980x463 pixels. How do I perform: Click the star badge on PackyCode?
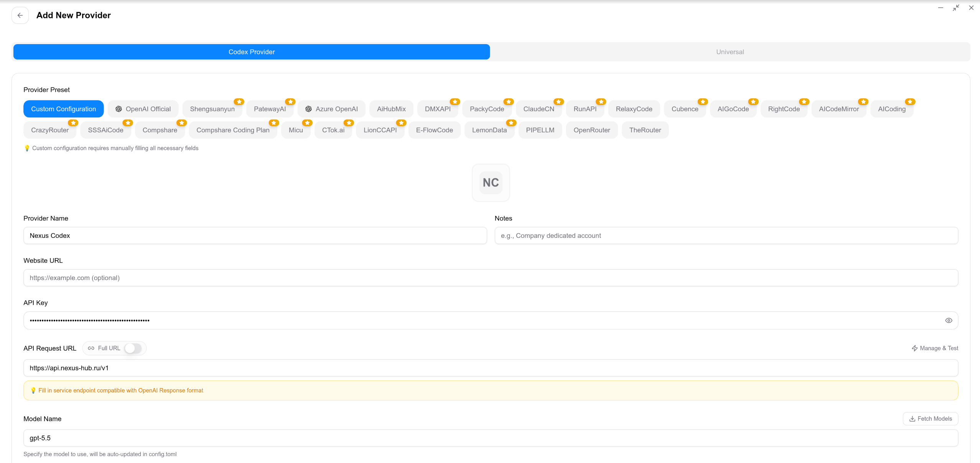coord(509,102)
